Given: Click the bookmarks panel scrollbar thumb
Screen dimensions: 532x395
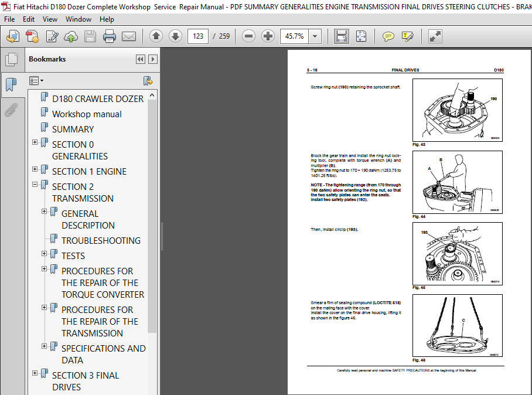Looking at the screenshot, I should click(152, 216).
